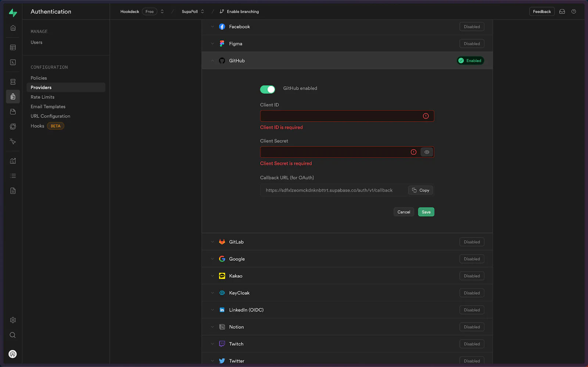Click the Disabled badge on GitLab row
Screen dimensions: 588x367
coord(472,242)
